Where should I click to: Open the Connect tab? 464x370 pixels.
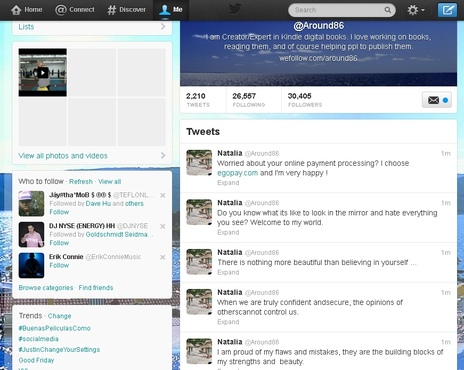pos(75,10)
